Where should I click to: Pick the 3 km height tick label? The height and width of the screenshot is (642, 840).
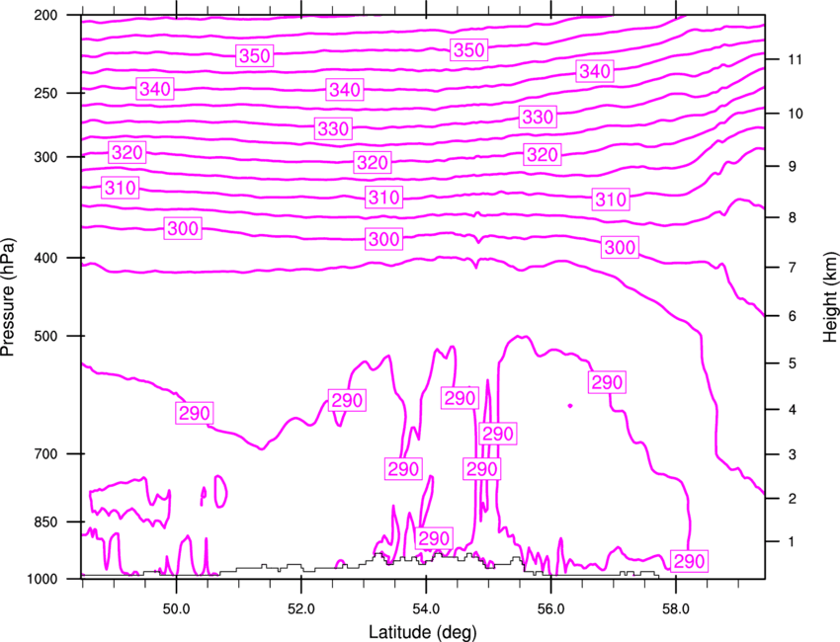pos(792,455)
